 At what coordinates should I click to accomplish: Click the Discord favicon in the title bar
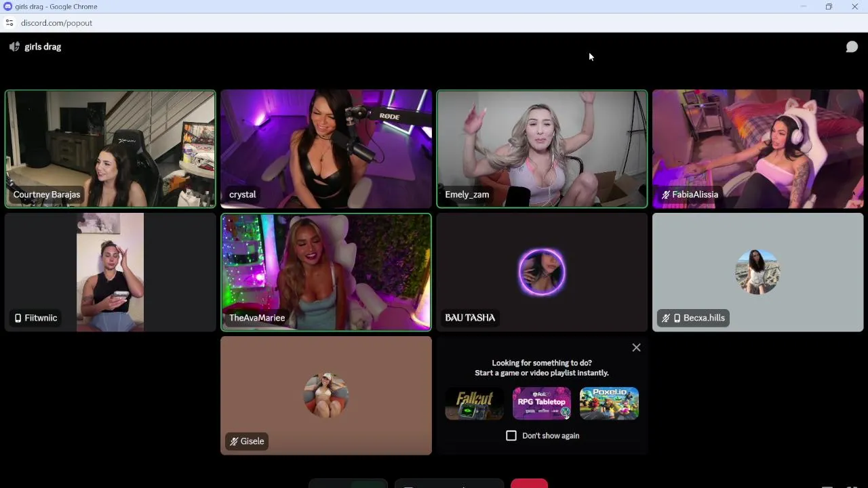[x=8, y=6]
